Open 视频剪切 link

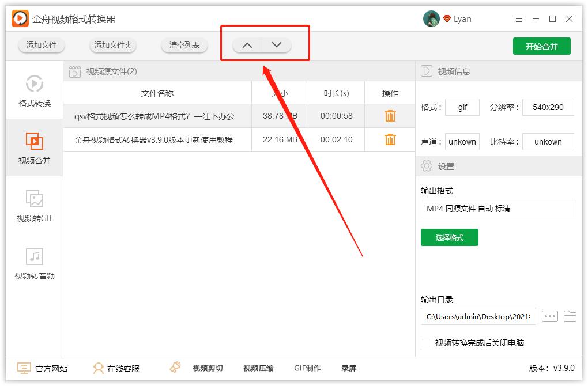208,368
